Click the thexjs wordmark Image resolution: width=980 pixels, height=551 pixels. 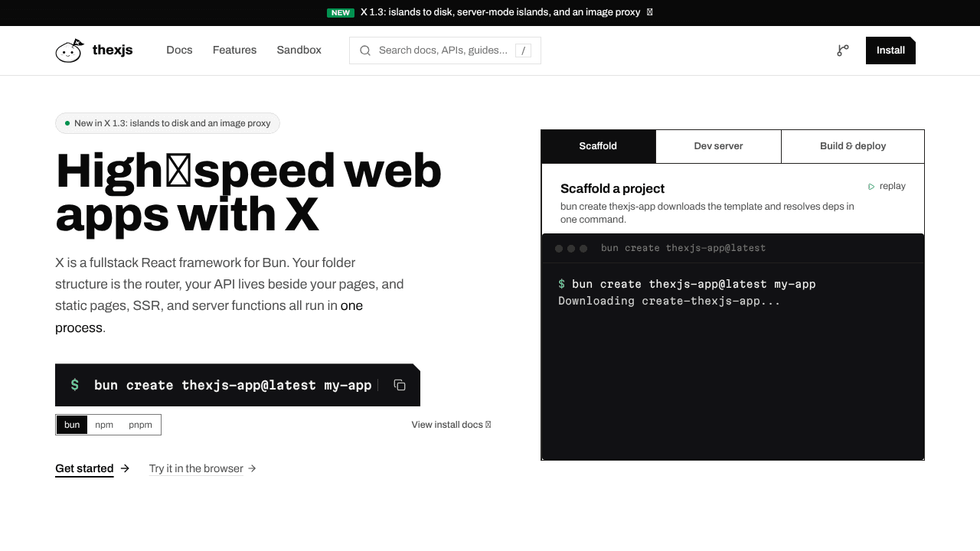113,51
